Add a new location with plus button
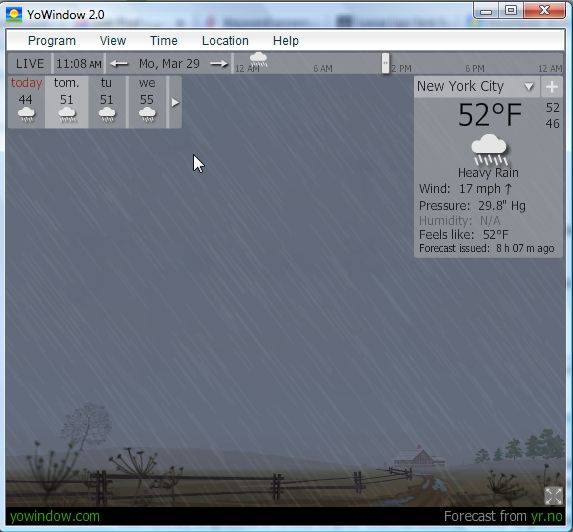 pos(552,87)
